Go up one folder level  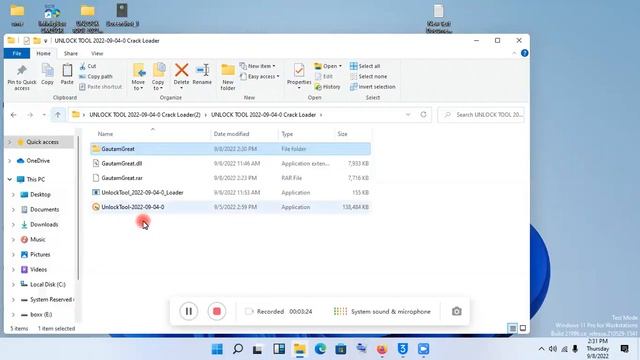click(58, 115)
